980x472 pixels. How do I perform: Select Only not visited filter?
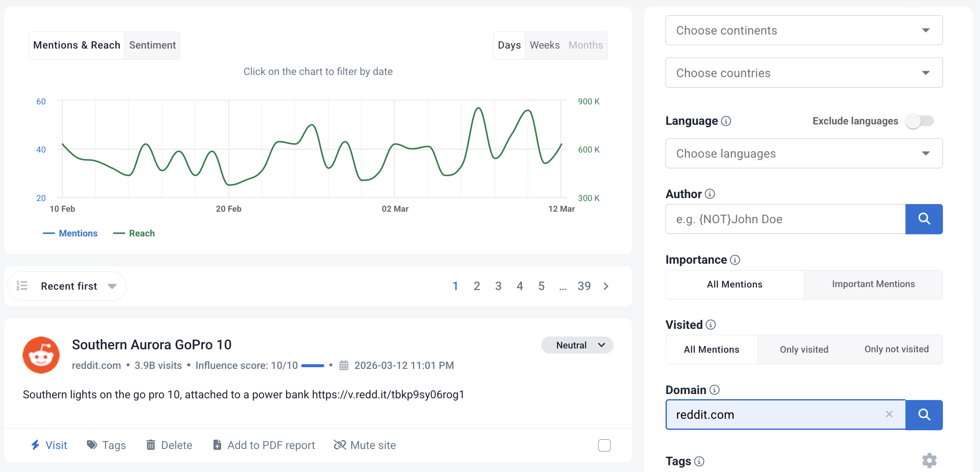pyautogui.click(x=896, y=349)
